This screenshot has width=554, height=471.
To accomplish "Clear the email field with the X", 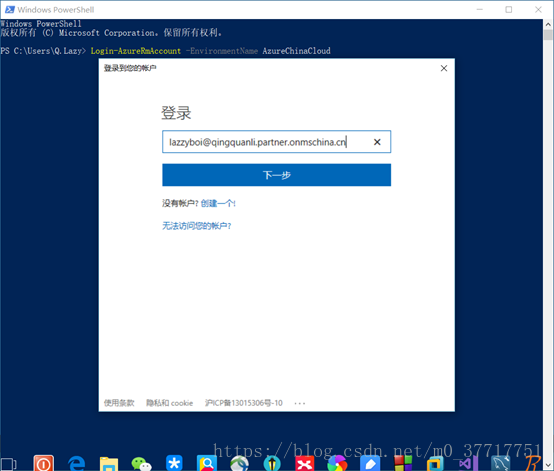I will point(377,142).
